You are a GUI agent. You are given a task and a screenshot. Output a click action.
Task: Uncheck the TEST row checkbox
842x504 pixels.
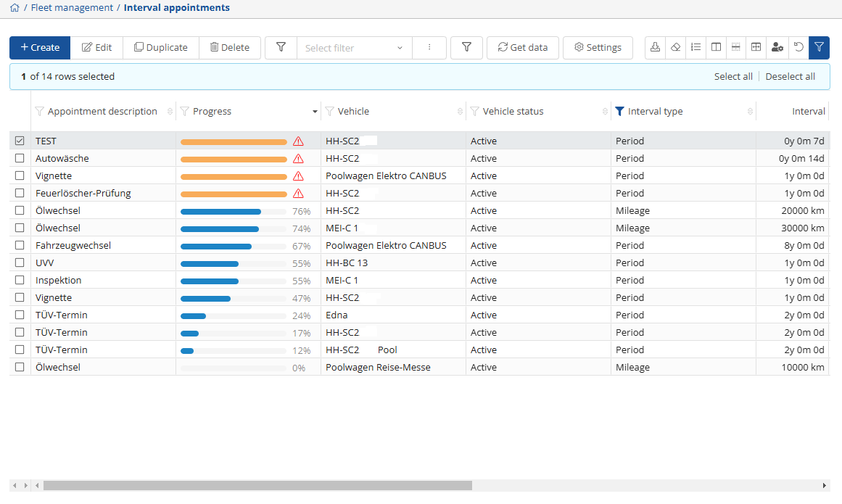20,141
